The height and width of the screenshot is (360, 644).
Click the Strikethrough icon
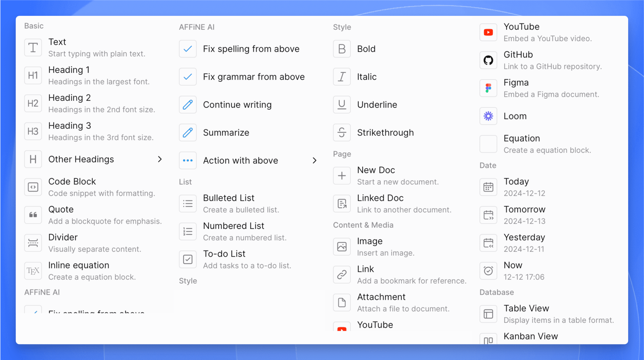tap(342, 133)
